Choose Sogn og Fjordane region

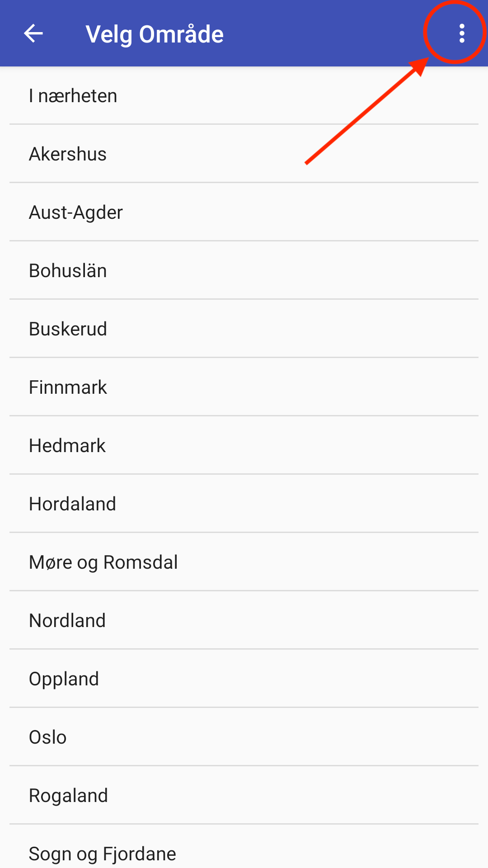pyautogui.click(x=244, y=846)
